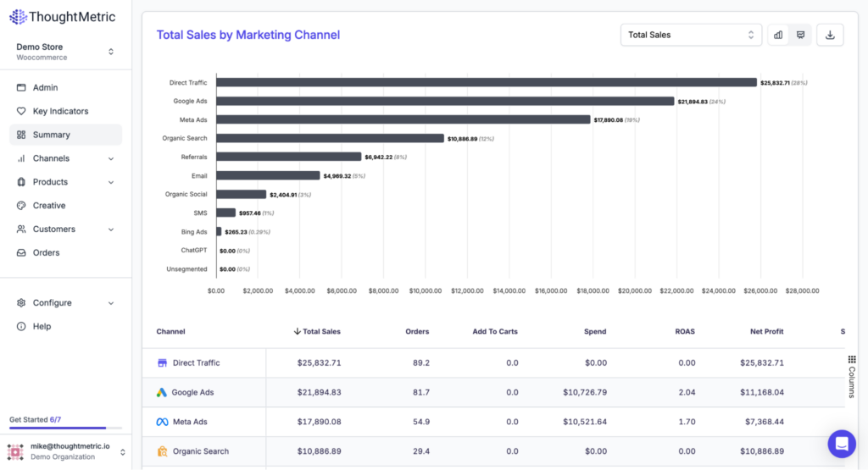Click the Google Ads channel icon
The height and width of the screenshot is (470, 868).
point(162,392)
